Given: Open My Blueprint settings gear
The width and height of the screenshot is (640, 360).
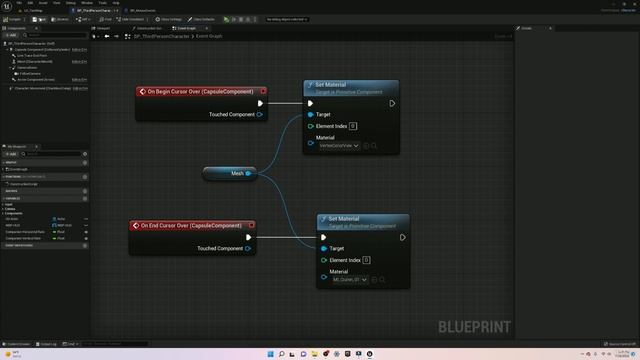Looking at the screenshot, I should pyautogui.click(x=85, y=154).
